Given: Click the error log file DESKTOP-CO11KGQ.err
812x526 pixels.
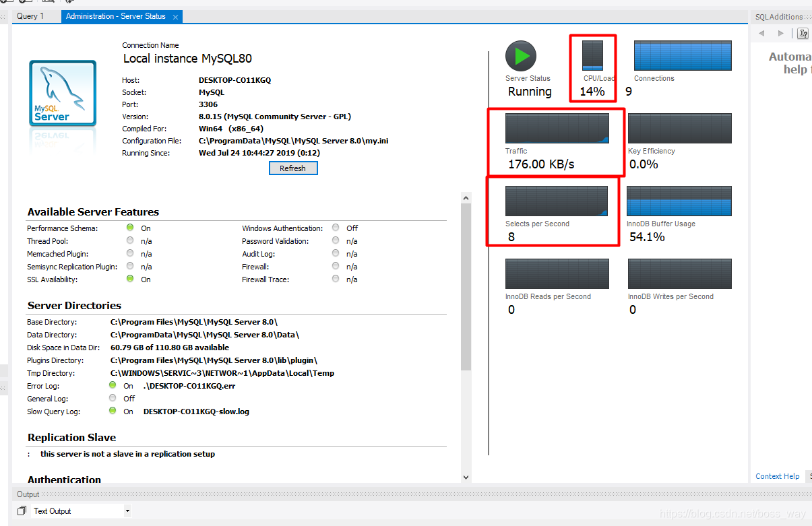Looking at the screenshot, I should pyautogui.click(x=189, y=386).
